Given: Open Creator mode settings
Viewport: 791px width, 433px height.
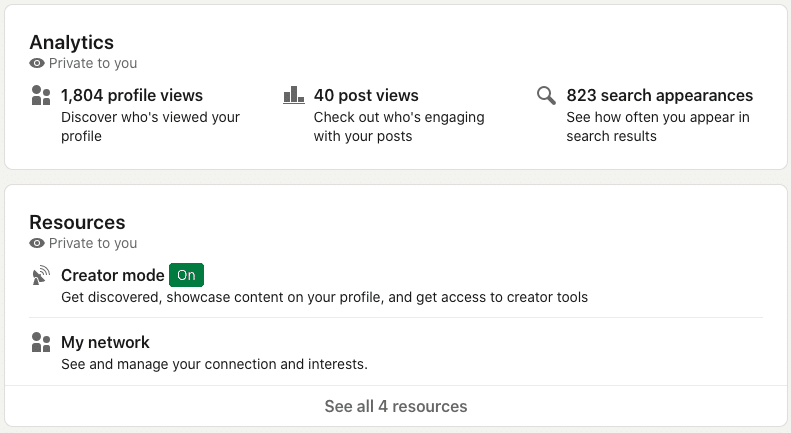Looking at the screenshot, I should coord(112,276).
